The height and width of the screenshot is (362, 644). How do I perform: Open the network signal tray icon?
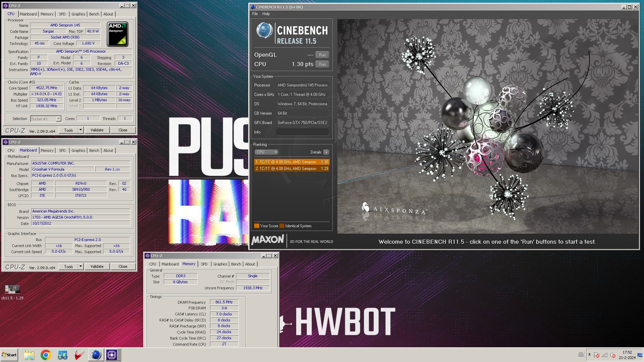[605, 355]
